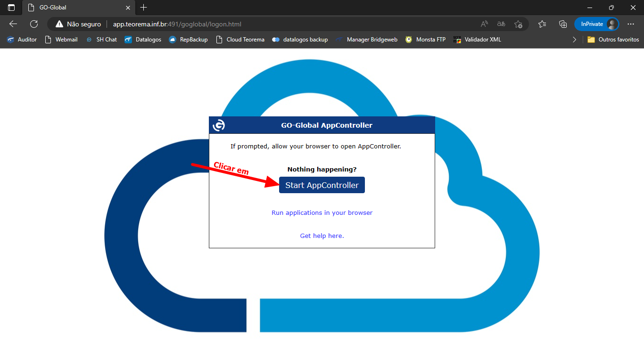Click the GO-Global logo in dialog header
The width and height of the screenshot is (644, 343).
[x=219, y=125]
